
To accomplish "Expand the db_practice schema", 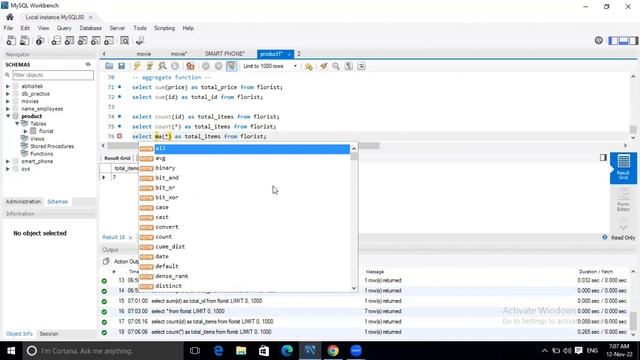I will [x=8, y=94].
